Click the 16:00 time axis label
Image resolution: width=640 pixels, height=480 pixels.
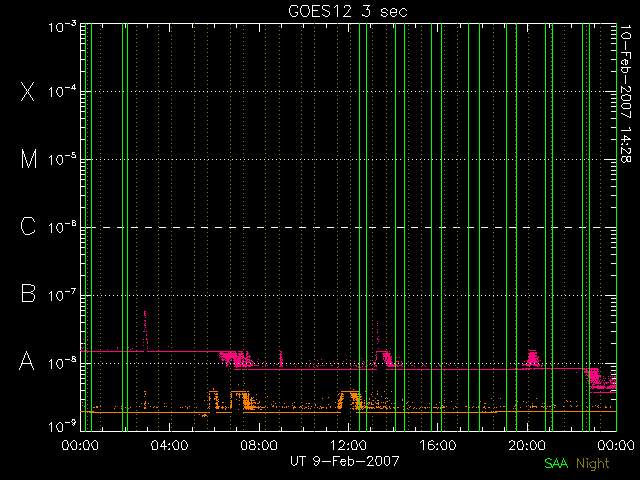[x=438, y=444]
